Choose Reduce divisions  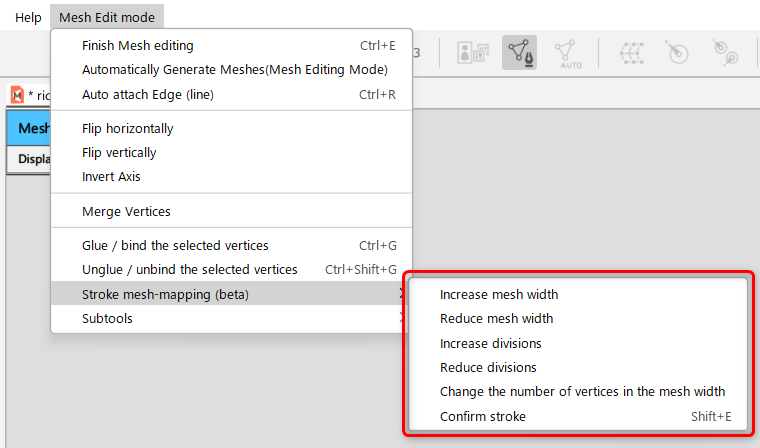[488, 368]
